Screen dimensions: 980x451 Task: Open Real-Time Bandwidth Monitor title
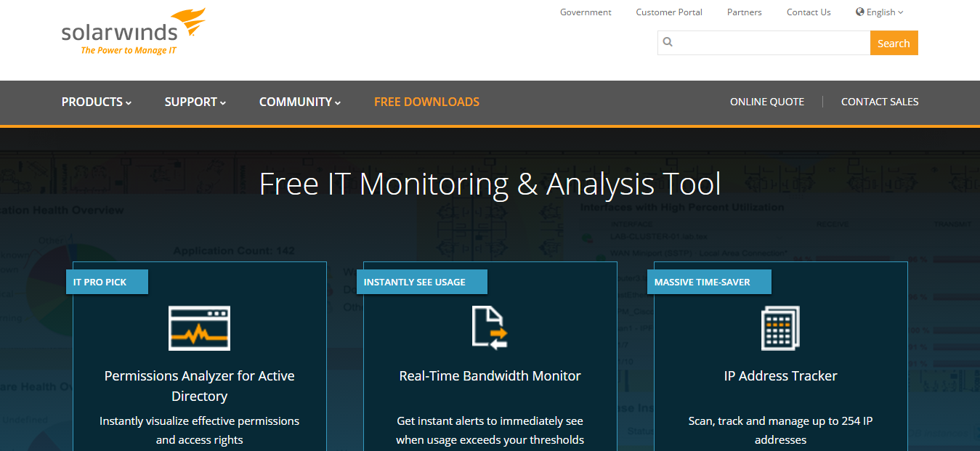490,375
